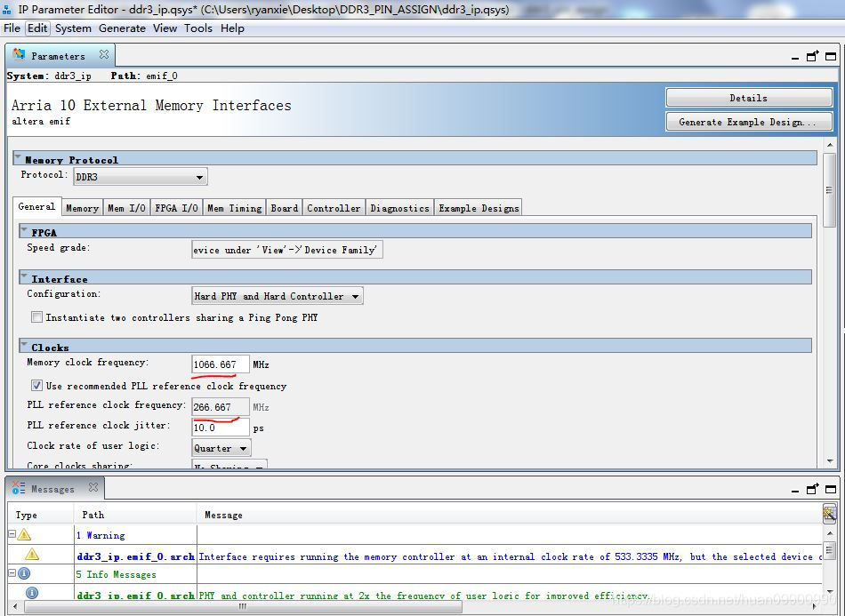The width and height of the screenshot is (845, 616).
Task: Open the Configuration Hard PHY dropdown
Action: [277, 296]
